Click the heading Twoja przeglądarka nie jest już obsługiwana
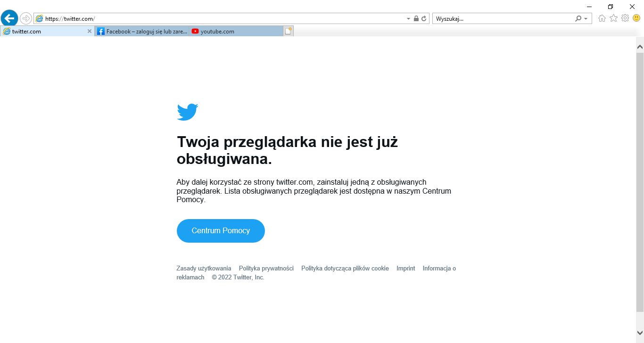Image resolution: width=644 pixels, height=343 pixels. point(287,150)
